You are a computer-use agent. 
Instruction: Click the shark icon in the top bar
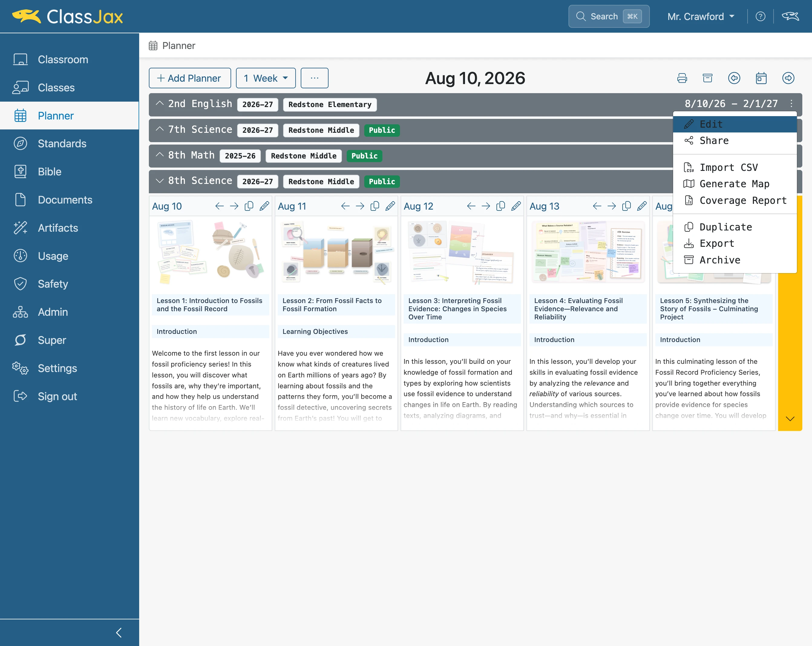point(790,17)
